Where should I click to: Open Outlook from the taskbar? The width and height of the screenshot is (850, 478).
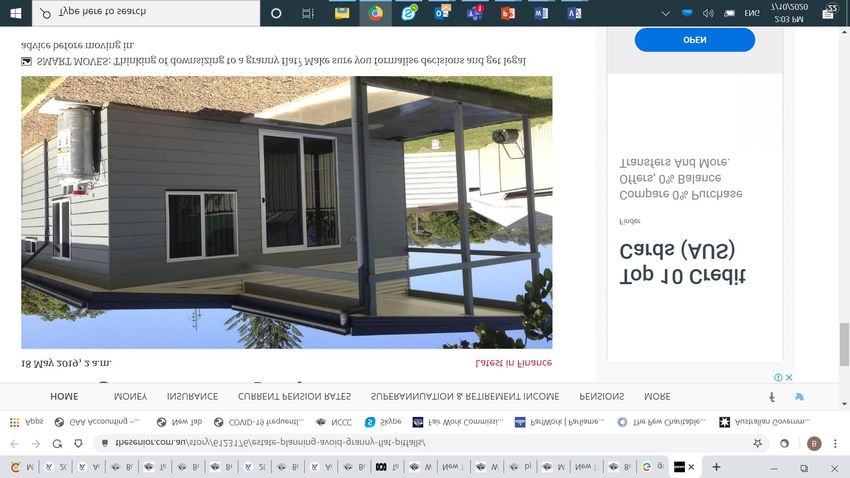click(442, 13)
